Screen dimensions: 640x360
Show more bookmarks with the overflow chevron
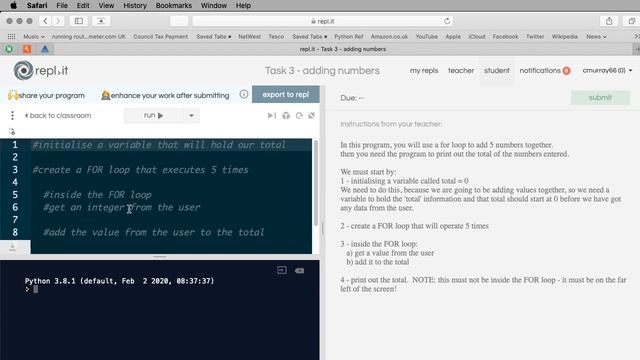(636, 36)
